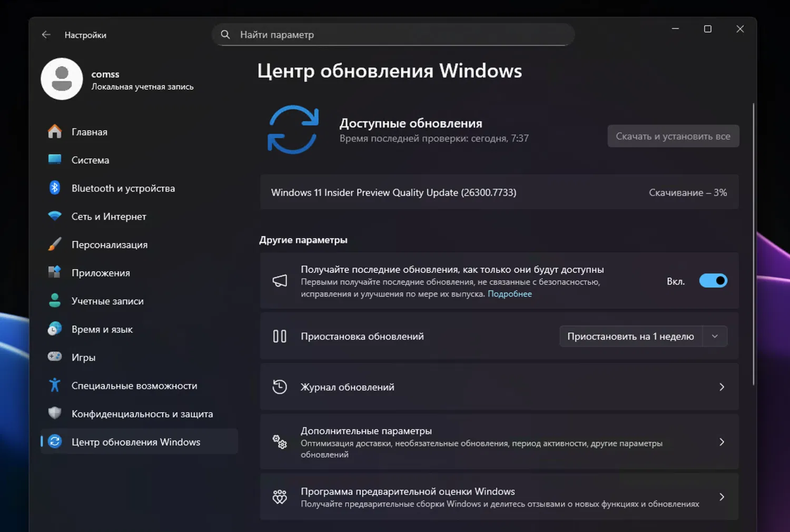The image size is (790, 532).
Task: Open Bluetooth и устройства via Bluetooth icon
Action: click(55, 188)
